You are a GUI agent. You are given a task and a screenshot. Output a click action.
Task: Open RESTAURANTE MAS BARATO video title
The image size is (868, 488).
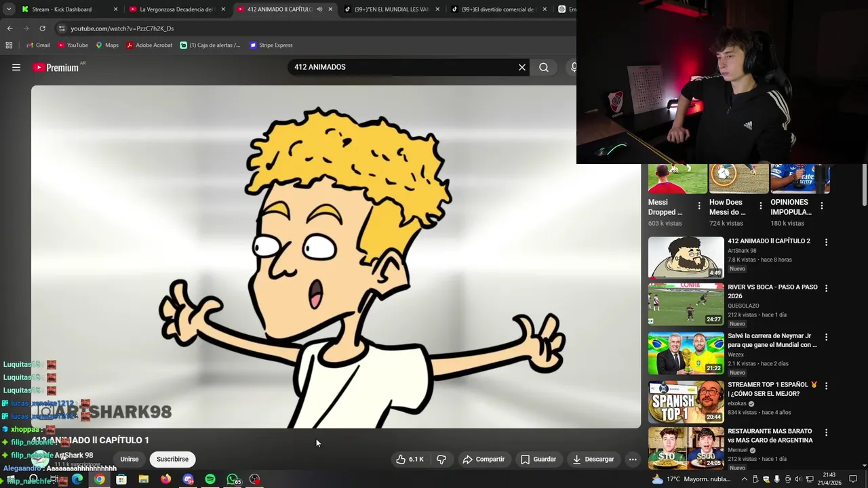(770, 436)
